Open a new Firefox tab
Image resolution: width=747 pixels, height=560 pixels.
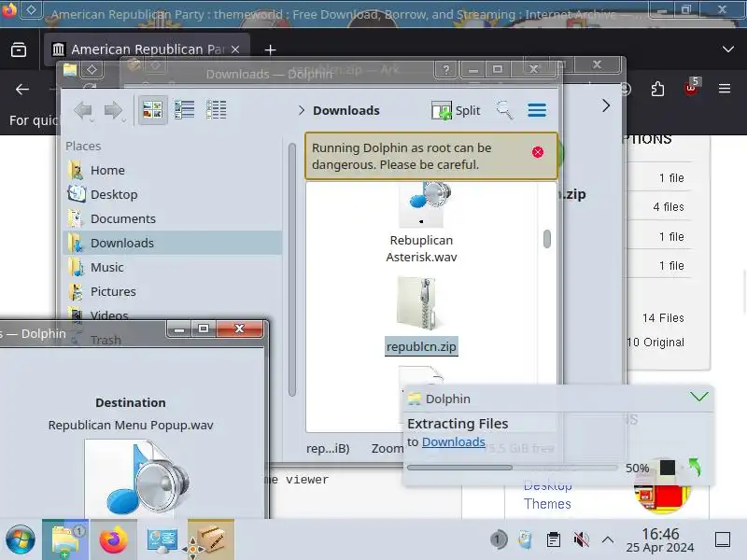pos(270,49)
